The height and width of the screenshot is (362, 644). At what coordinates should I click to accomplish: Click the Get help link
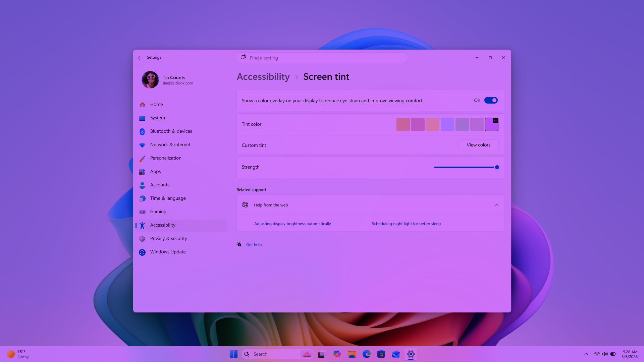(x=254, y=245)
